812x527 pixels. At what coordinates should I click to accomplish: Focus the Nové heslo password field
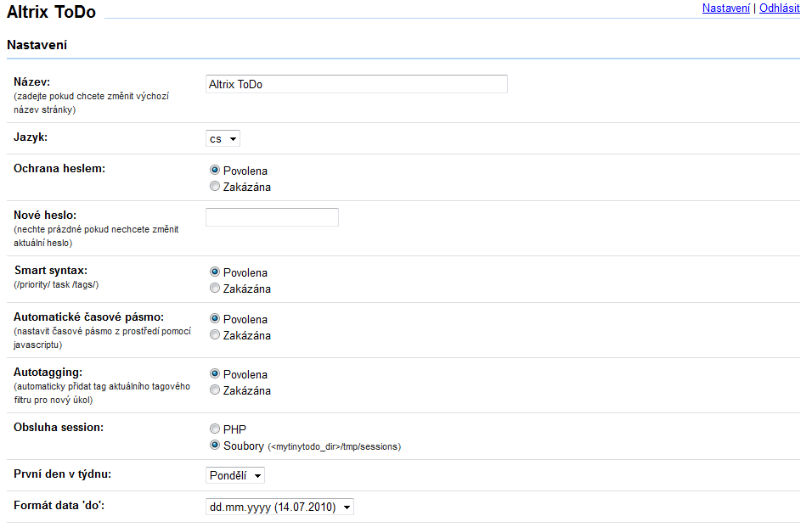point(272,217)
